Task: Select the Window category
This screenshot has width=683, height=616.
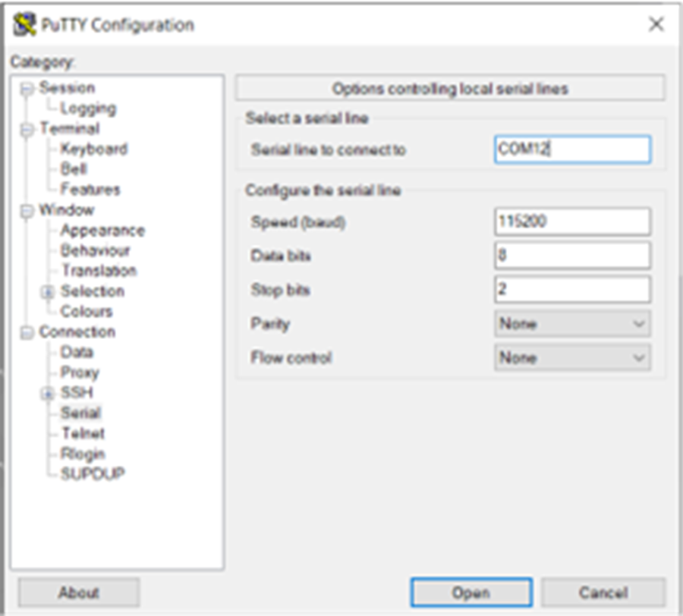Action: click(x=67, y=210)
